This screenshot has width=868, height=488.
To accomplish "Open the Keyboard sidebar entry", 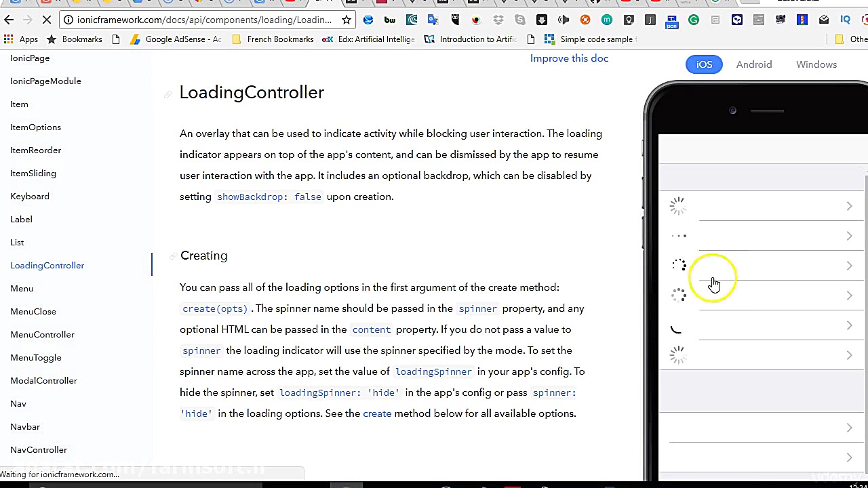I will (30, 197).
